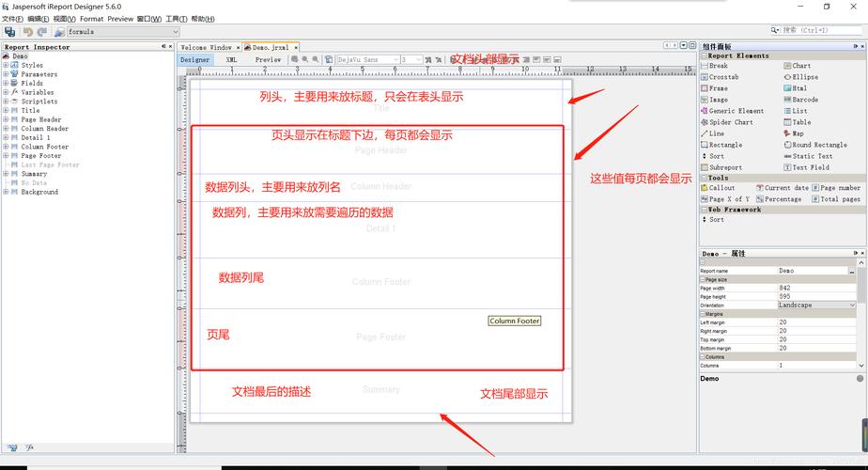868x470 pixels.
Task: Select the Rectangle element
Action: click(x=721, y=145)
